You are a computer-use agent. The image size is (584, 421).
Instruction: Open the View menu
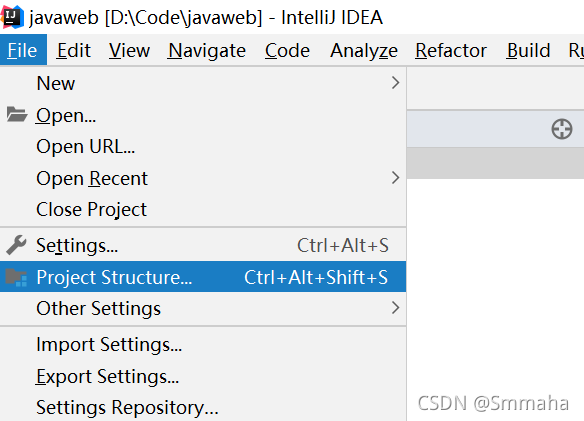pos(129,50)
